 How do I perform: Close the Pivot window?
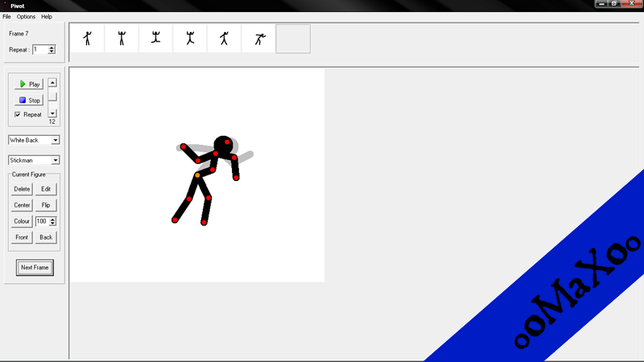tap(632, 3)
